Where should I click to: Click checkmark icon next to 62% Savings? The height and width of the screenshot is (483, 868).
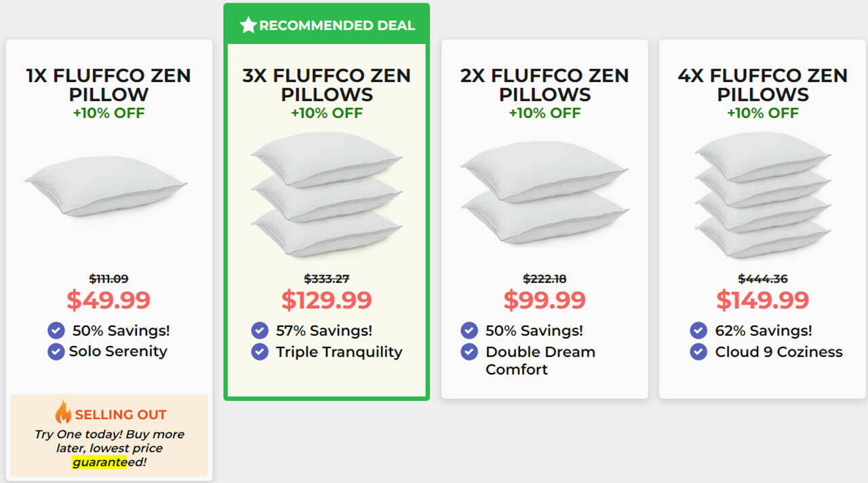coord(698,330)
